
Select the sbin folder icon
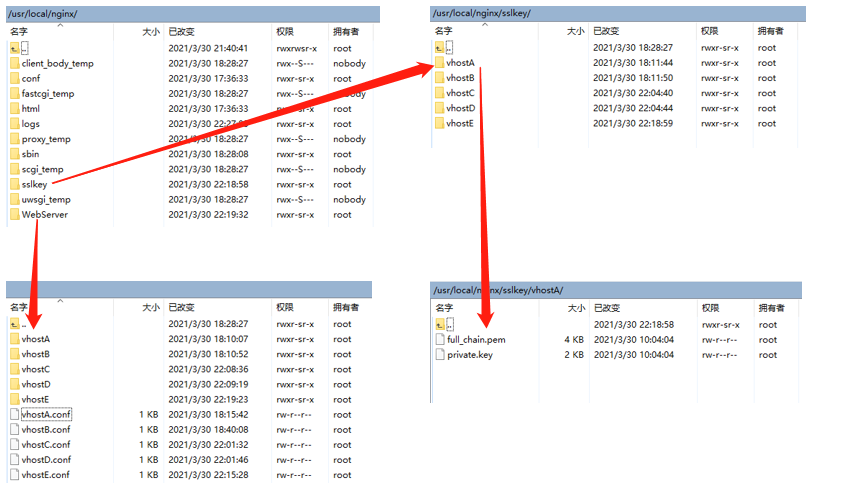coord(15,154)
